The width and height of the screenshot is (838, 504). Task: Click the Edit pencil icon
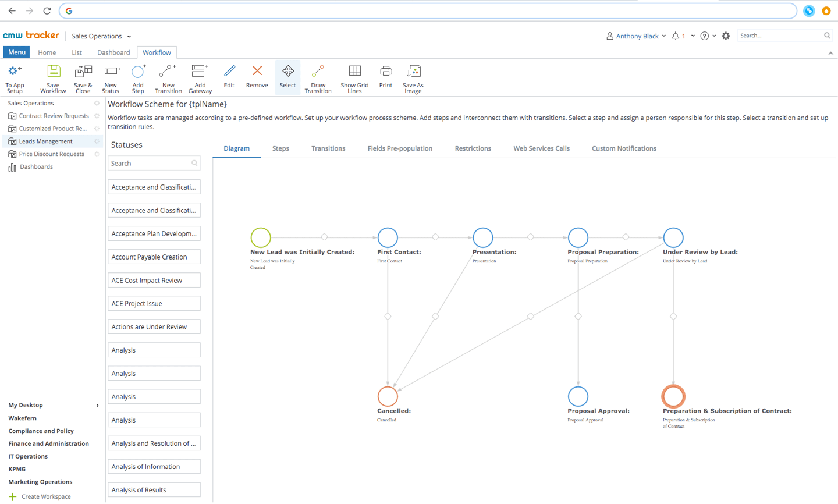229,77
